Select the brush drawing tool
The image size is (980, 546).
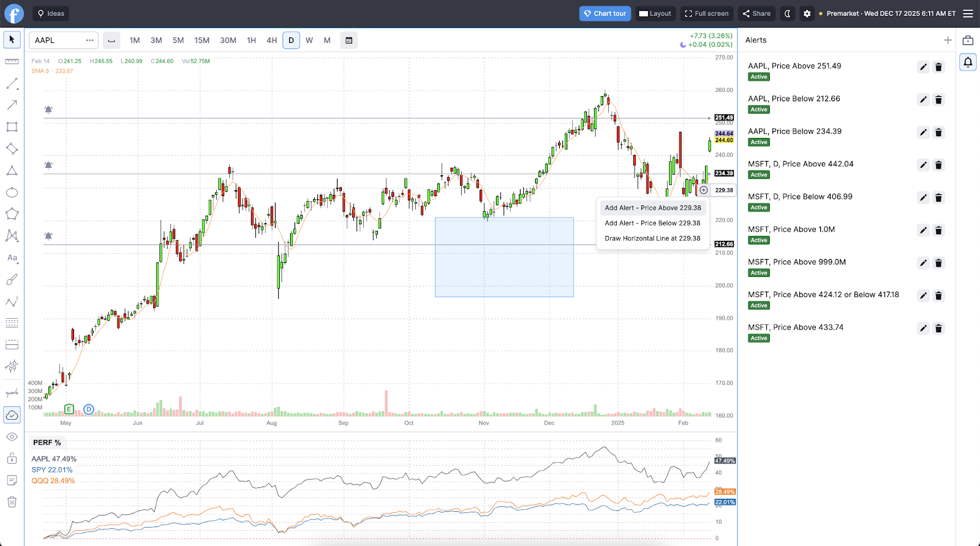click(x=12, y=280)
